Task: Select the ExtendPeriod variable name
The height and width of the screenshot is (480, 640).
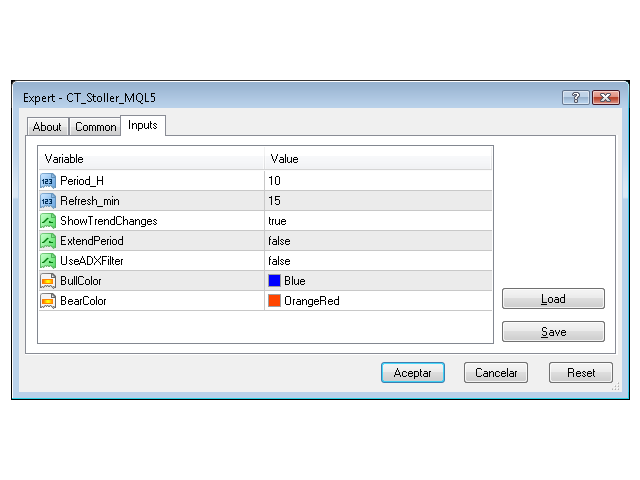Action: 92,241
